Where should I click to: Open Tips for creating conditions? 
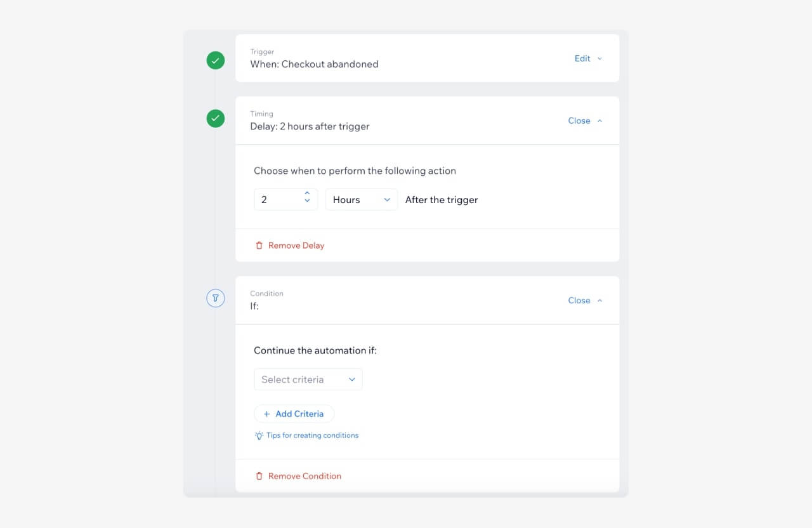pyautogui.click(x=312, y=435)
